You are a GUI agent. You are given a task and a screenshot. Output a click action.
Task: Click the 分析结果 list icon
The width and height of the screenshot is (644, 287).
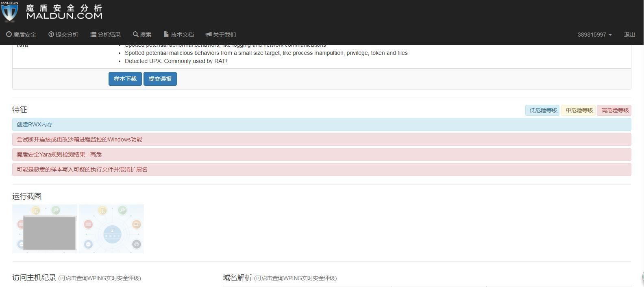click(93, 35)
